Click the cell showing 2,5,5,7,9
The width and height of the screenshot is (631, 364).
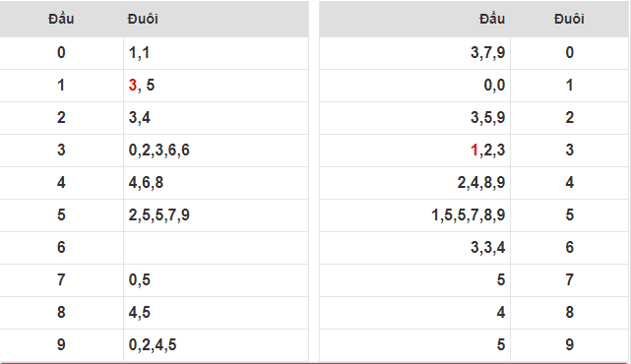[x=217, y=215]
